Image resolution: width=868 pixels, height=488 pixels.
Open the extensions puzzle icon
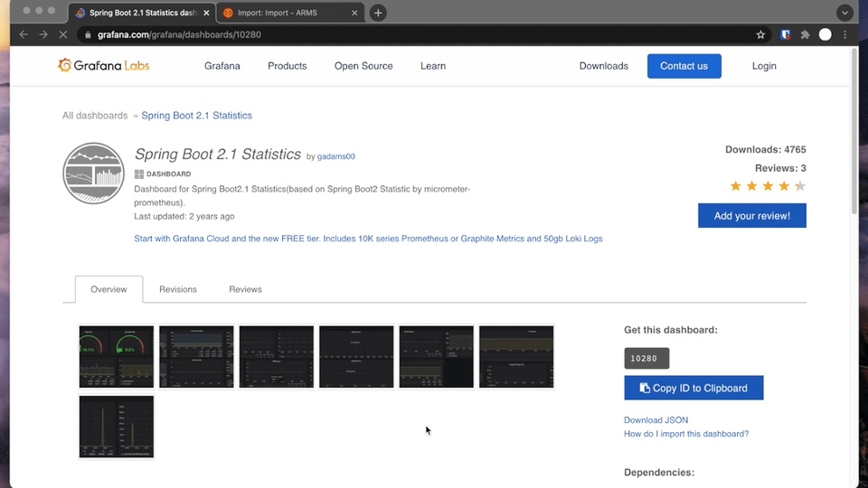[805, 34]
